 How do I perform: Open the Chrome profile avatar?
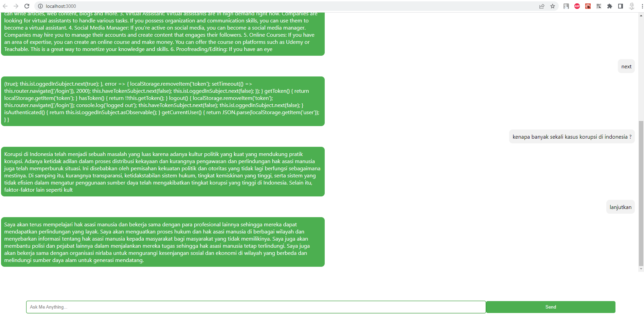coord(631,6)
